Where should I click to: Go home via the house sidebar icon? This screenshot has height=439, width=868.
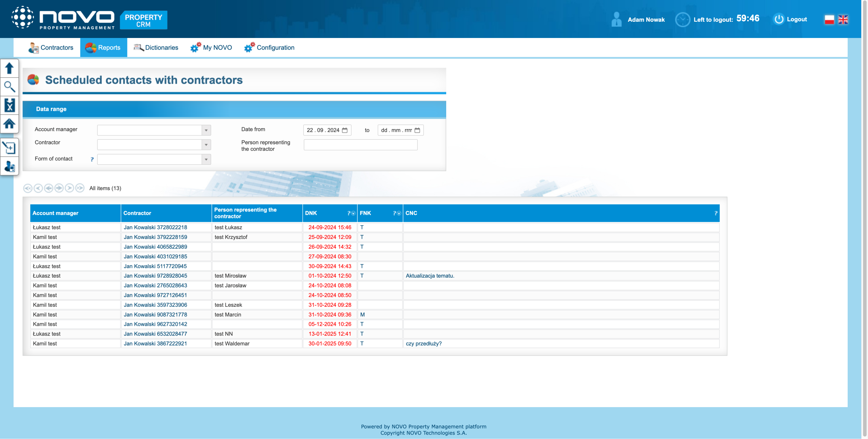point(9,124)
